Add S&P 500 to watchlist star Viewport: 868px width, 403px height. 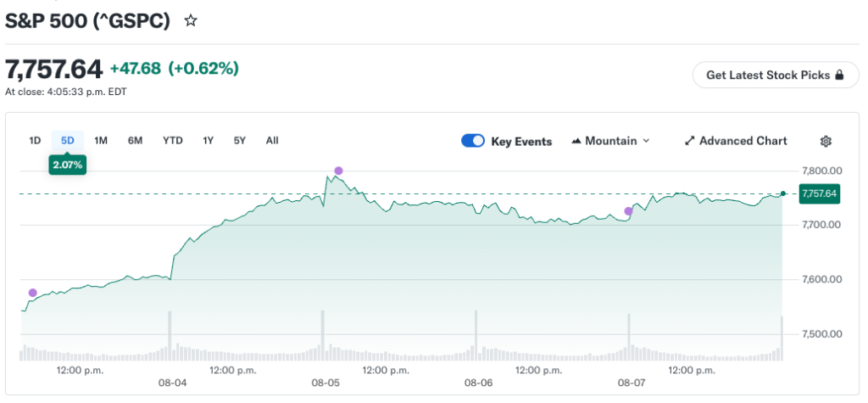click(191, 21)
